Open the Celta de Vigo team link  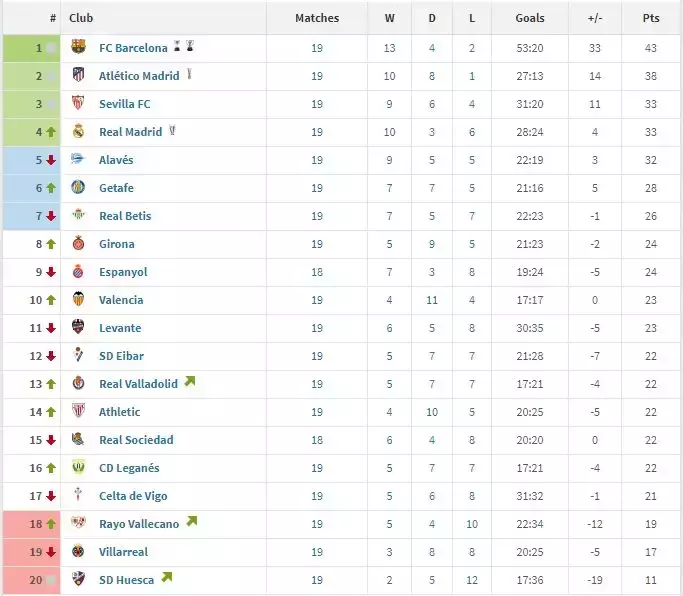(x=133, y=496)
